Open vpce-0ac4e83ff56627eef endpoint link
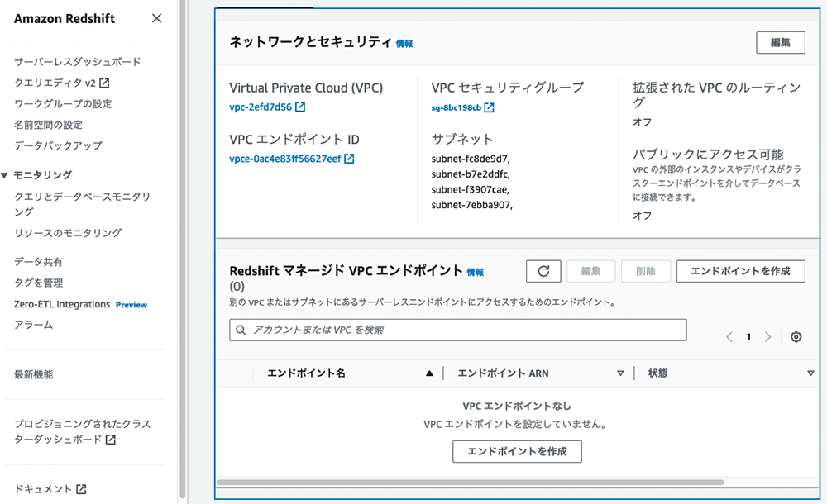 pos(285,159)
